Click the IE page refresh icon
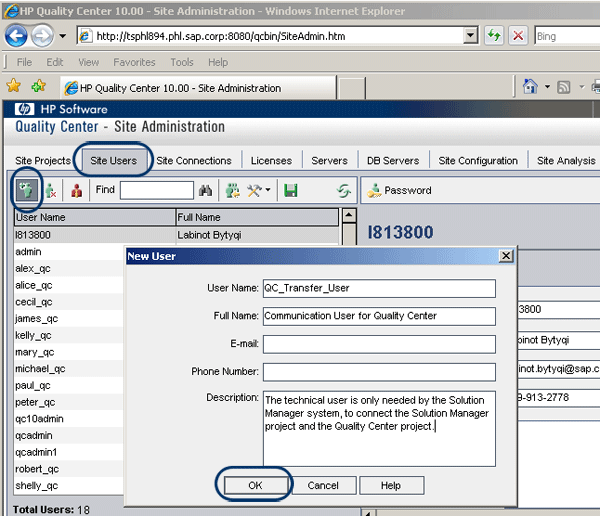The width and height of the screenshot is (600, 516). (494, 36)
